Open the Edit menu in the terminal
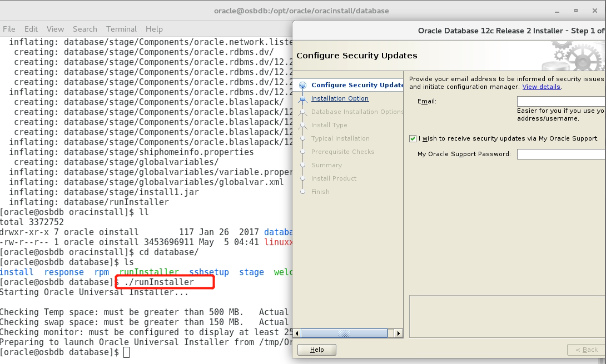606x364 pixels. (31, 29)
